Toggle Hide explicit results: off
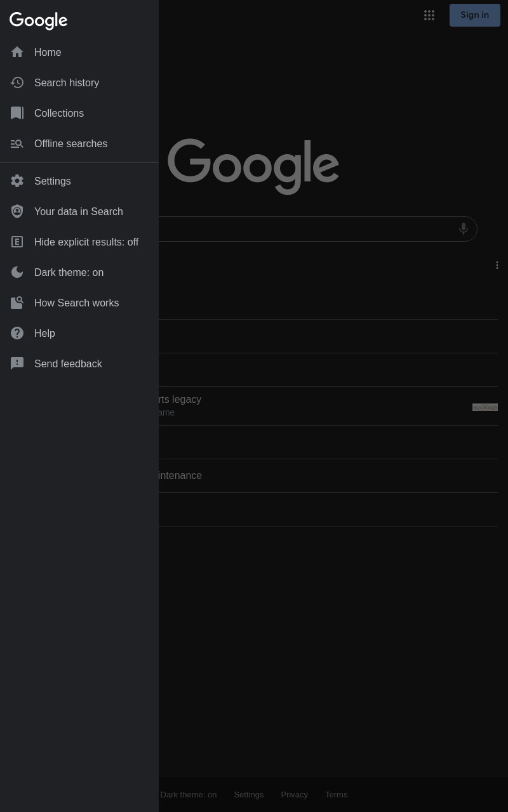The width and height of the screenshot is (508, 812). coord(79,242)
